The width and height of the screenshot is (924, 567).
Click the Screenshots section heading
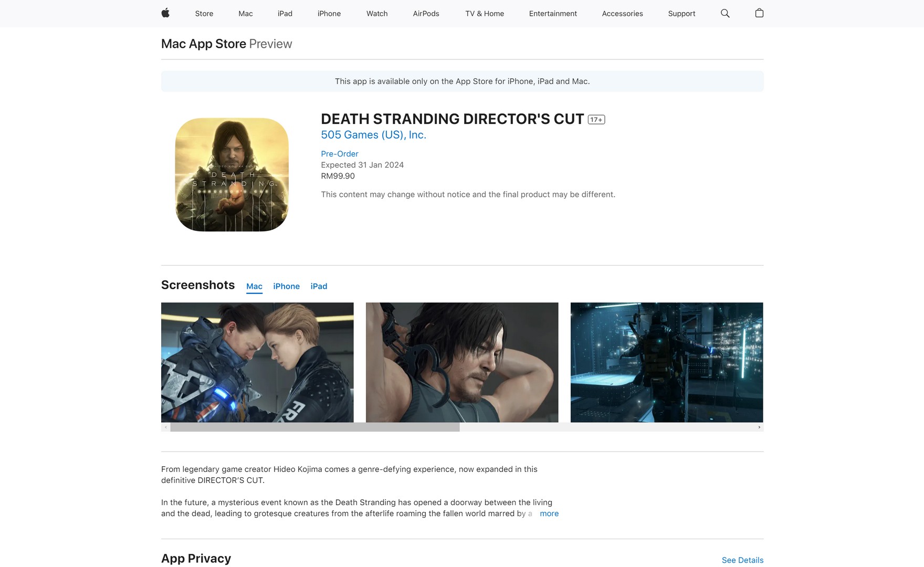(x=198, y=285)
